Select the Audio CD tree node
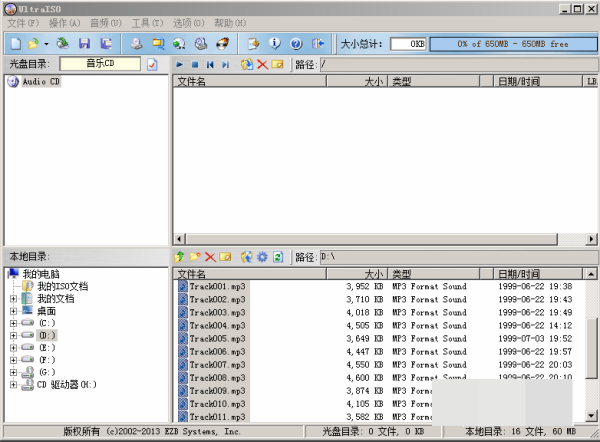 pos(41,82)
